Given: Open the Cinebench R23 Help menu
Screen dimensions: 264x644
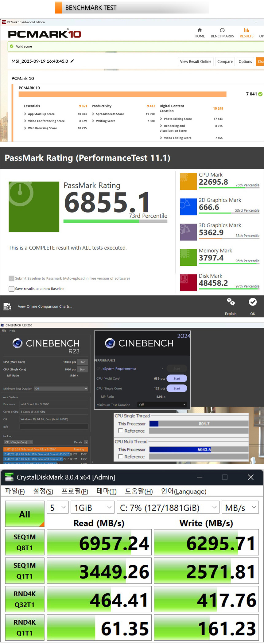Looking at the screenshot, I should click(x=12, y=331).
